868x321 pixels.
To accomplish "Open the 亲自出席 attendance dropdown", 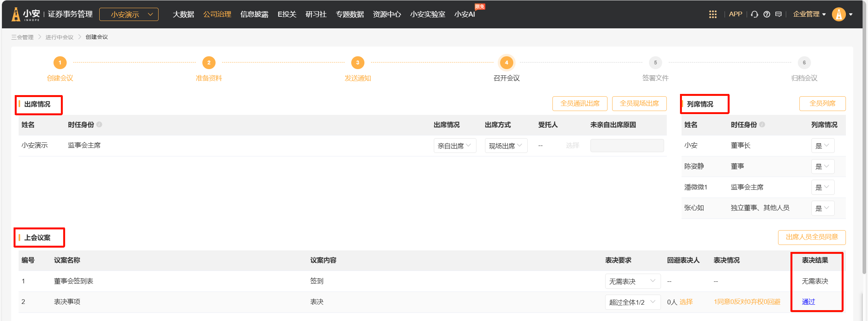I will point(454,146).
